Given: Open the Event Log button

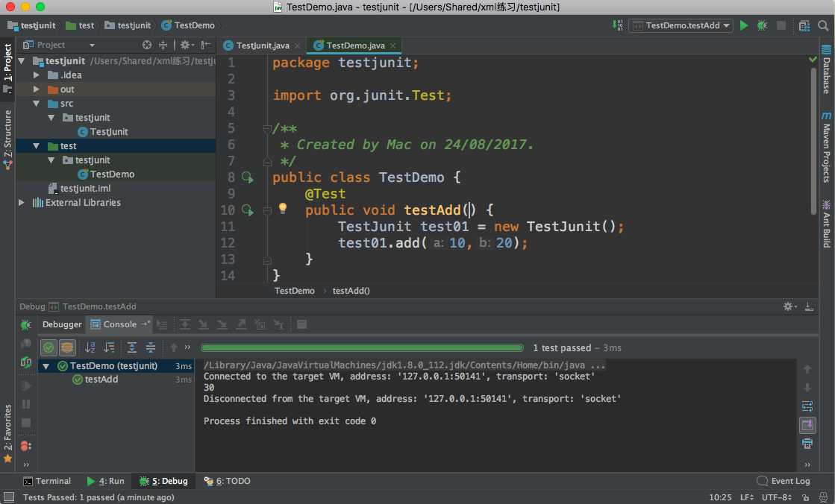Looking at the screenshot, I should pyautogui.click(x=784, y=481).
